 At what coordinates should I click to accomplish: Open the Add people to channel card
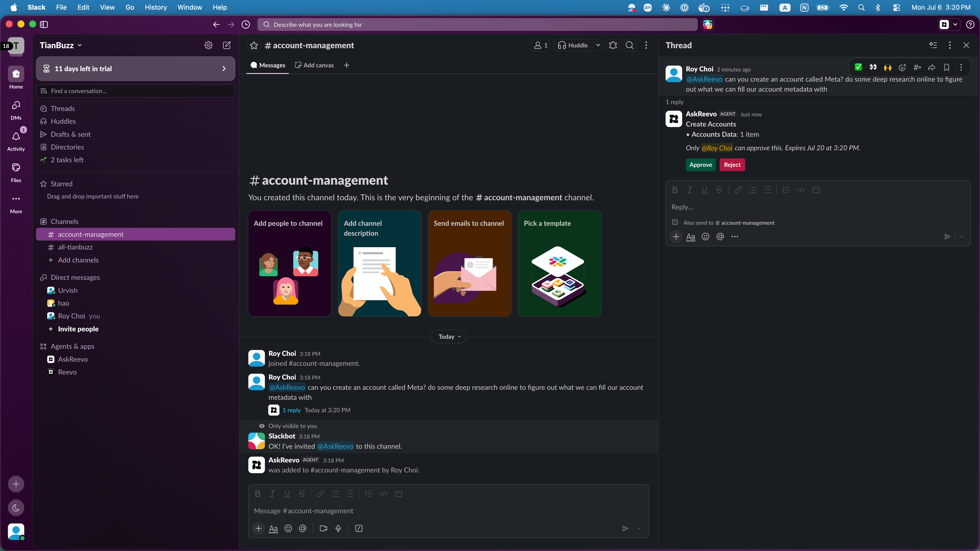[x=289, y=263]
